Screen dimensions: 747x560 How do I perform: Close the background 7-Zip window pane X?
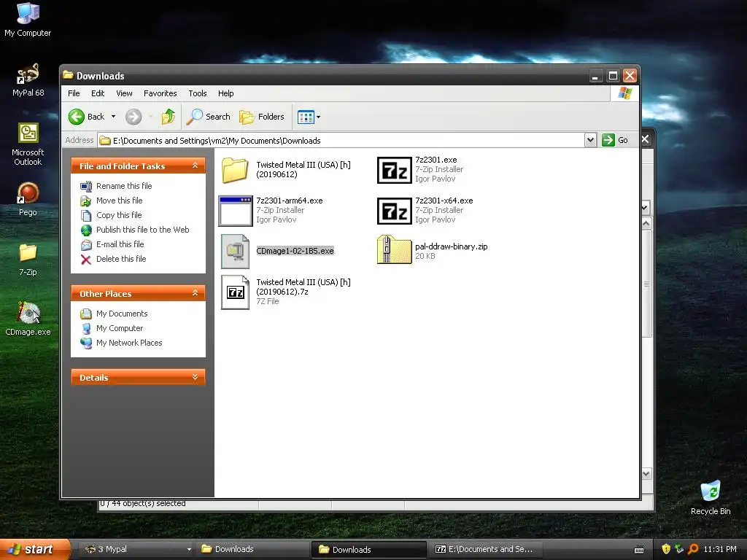pos(645,139)
